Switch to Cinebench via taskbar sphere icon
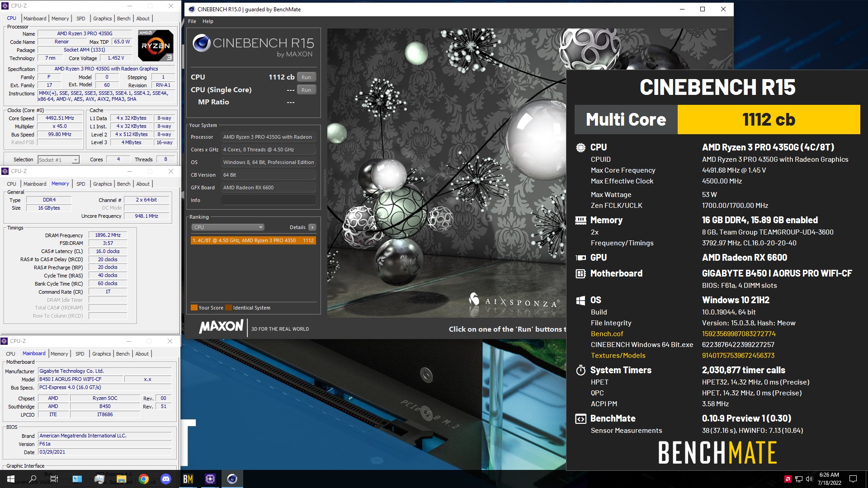The image size is (868, 488). 232,479
